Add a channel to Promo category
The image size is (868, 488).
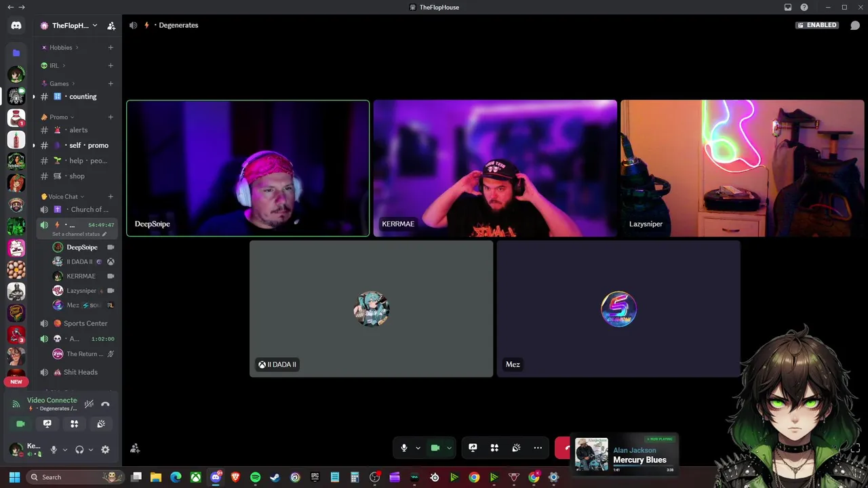(x=111, y=117)
